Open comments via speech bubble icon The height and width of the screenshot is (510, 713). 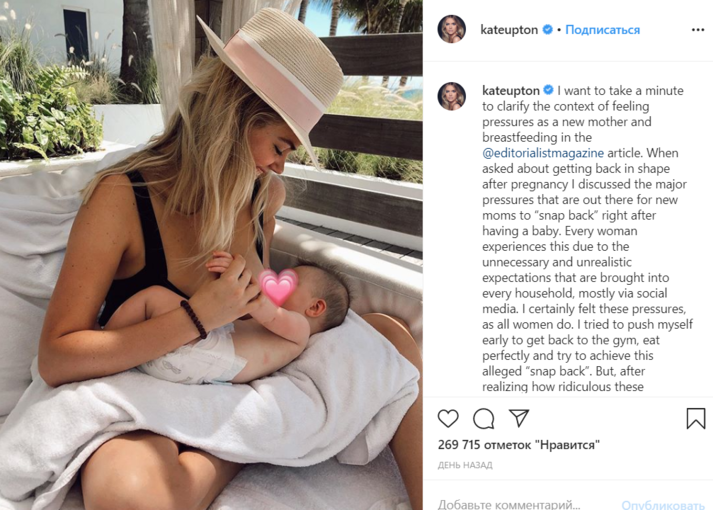point(483,418)
